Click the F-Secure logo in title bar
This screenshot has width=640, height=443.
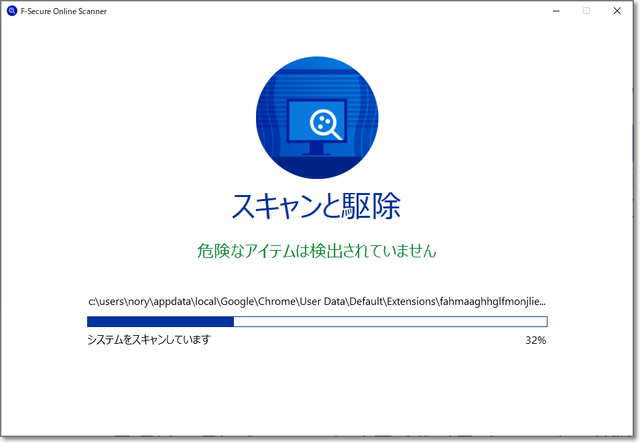click(x=11, y=10)
